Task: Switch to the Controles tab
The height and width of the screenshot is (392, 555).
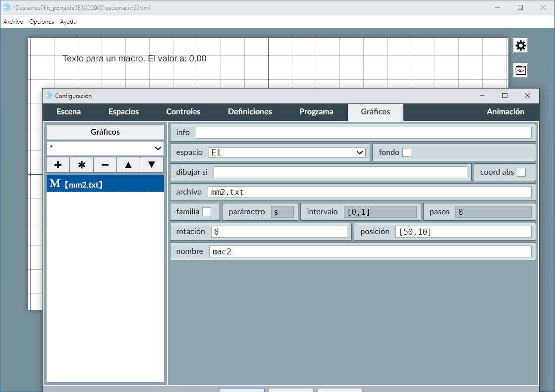Action: (x=183, y=112)
